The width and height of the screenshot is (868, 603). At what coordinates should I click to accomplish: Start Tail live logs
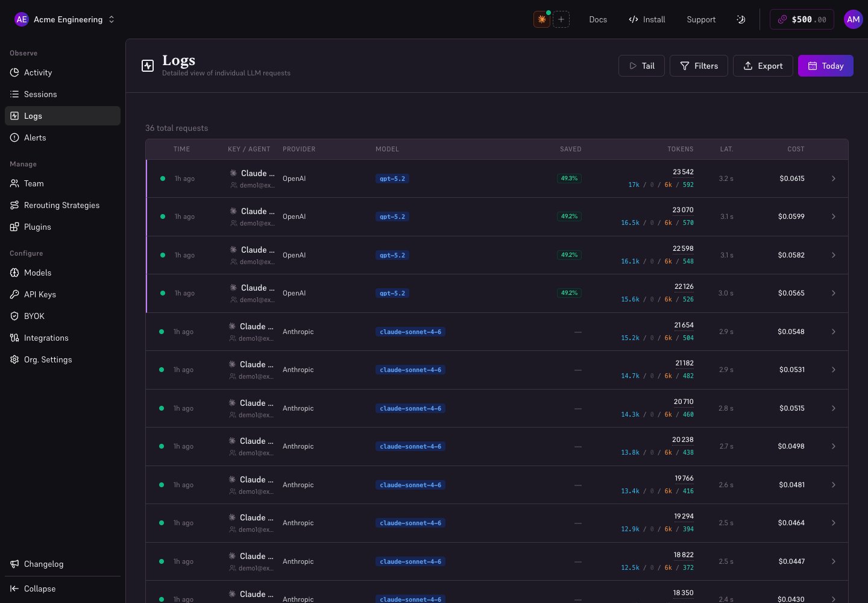click(x=641, y=66)
